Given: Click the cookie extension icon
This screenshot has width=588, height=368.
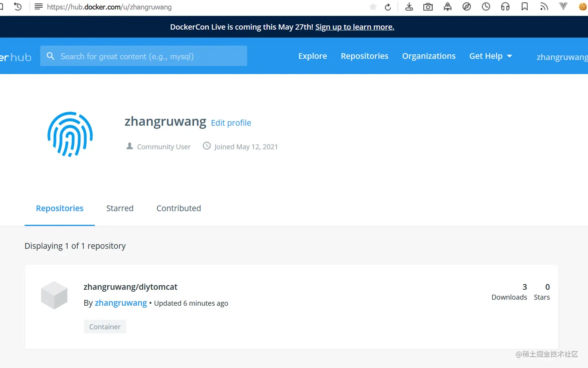Looking at the screenshot, I should point(583,7).
